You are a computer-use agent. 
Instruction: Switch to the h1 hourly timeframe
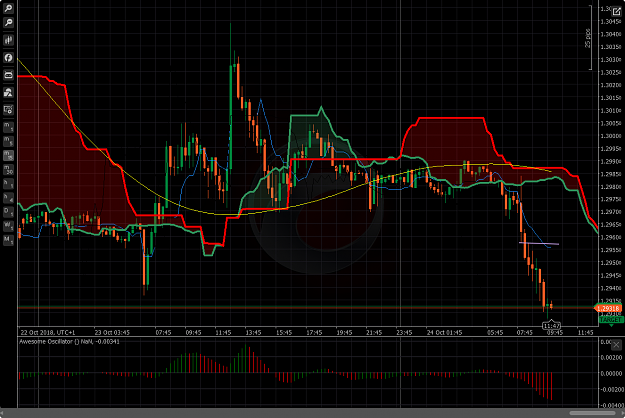tap(8, 184)
